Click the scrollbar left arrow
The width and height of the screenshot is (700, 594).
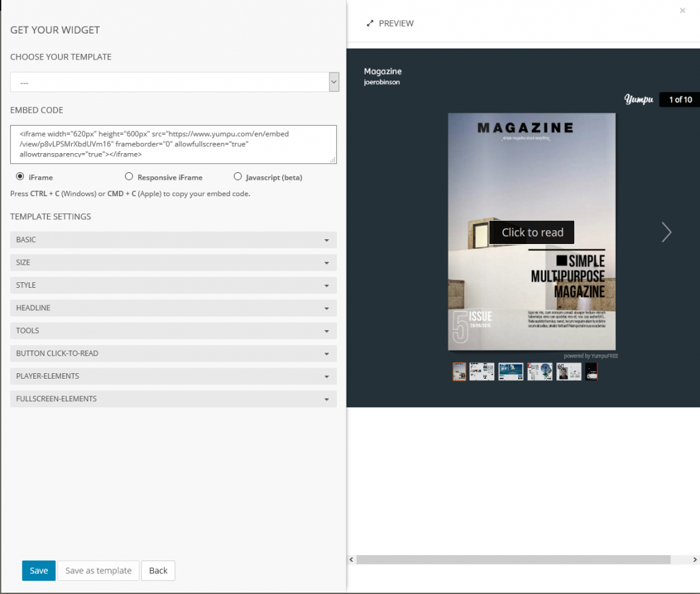pyautogui.click(x=351, y=560)
